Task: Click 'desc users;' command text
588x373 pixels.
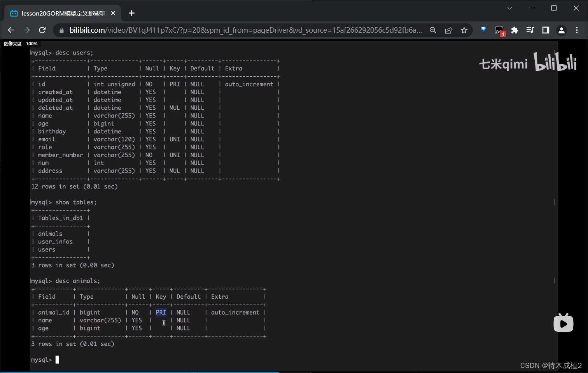Action: coord(74,53)
